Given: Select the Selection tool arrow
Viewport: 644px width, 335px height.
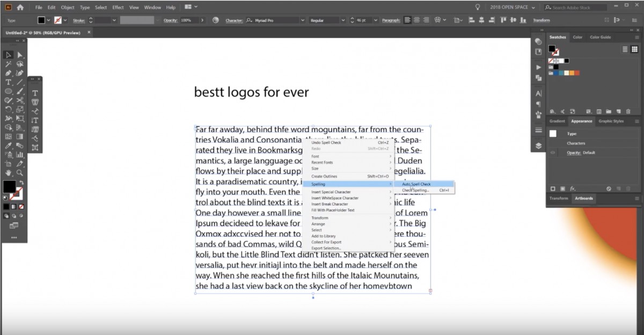Looking at the screenshot, I should [9, 55].
